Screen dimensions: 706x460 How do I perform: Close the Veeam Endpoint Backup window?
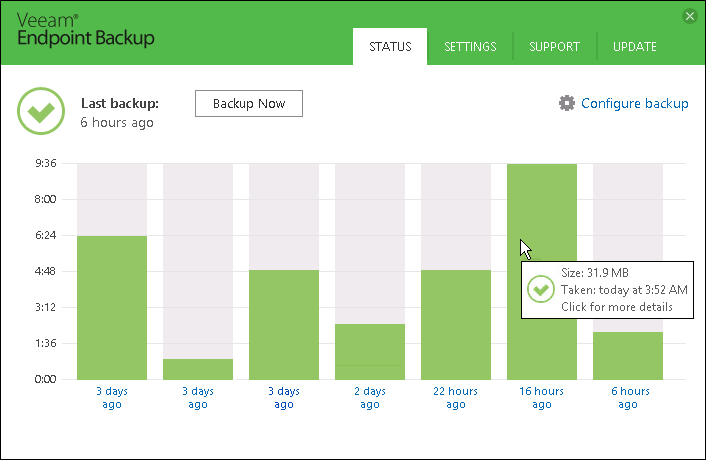coord(689,16)
